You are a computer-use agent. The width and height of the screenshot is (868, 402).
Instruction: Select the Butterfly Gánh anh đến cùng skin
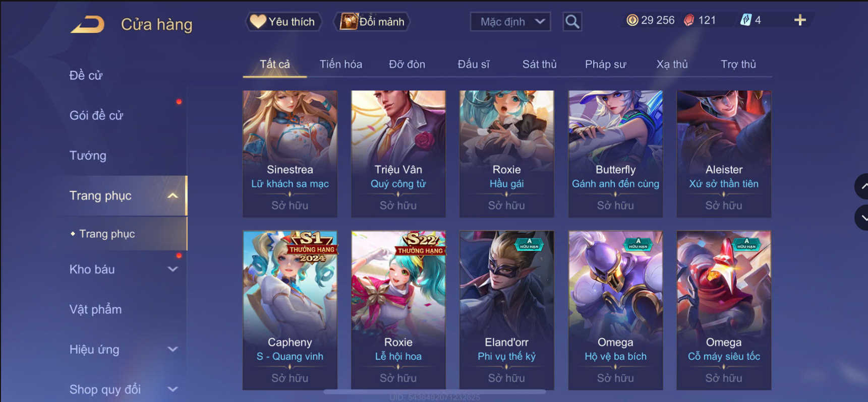[x=615, y=154]
